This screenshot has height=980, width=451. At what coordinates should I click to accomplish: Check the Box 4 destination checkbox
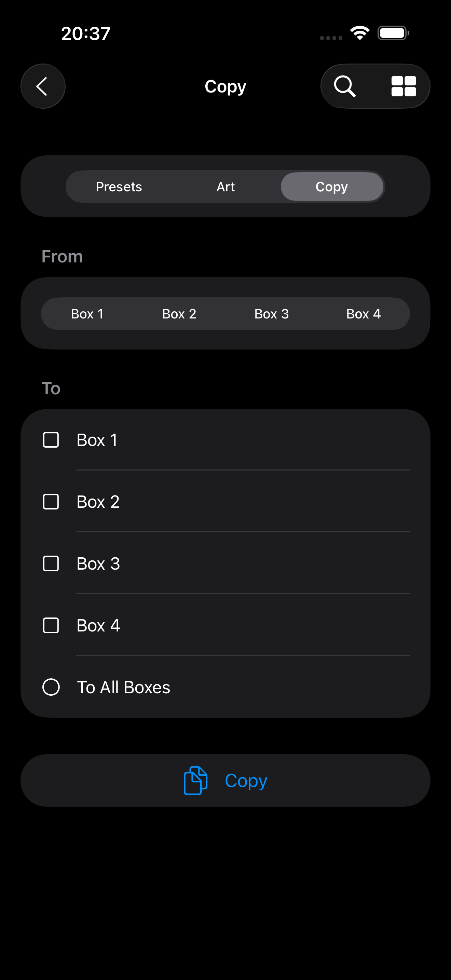[x=51, y=625]
